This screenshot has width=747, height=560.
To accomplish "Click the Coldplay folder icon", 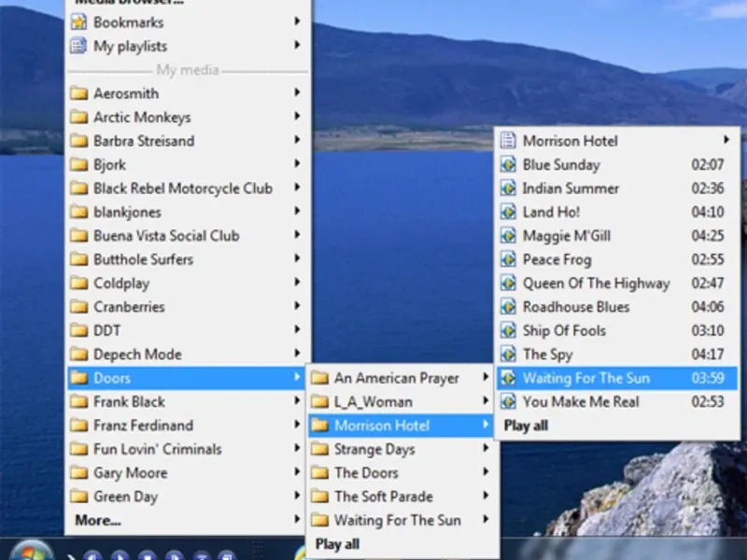I will [x=79, y=283].
